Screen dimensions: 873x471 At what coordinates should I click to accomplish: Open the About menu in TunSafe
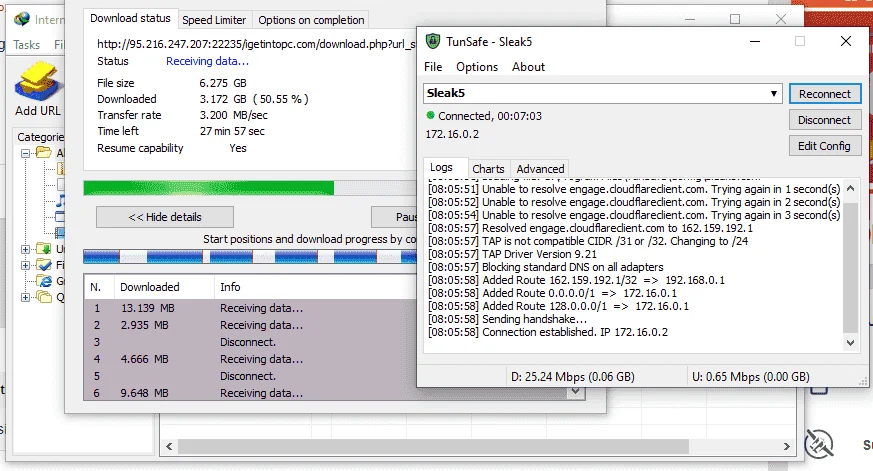pos(528,67)
